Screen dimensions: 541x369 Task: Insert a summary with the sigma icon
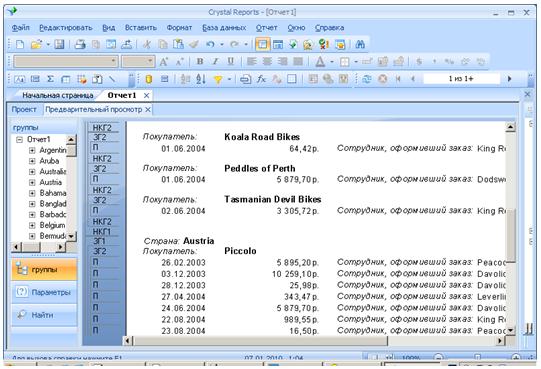(x=50, y=79)
